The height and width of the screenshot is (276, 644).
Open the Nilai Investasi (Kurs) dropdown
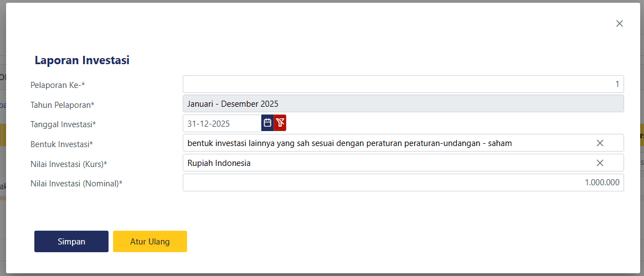403,163
